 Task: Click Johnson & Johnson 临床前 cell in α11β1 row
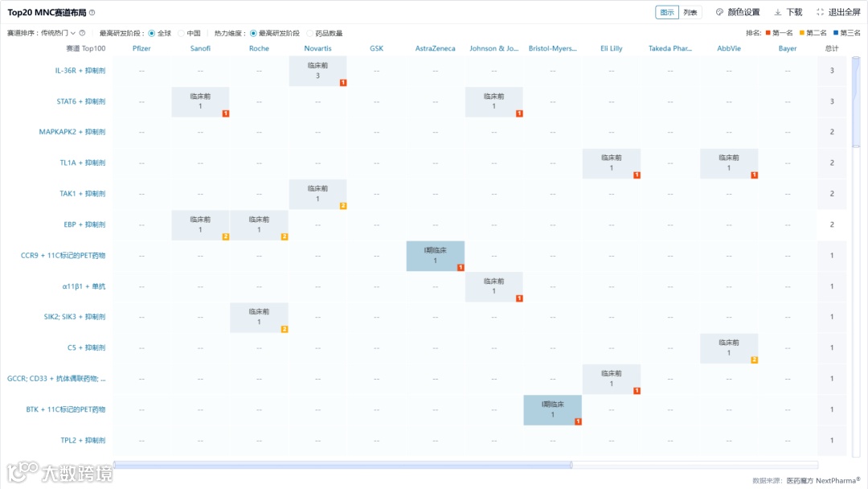493,286
